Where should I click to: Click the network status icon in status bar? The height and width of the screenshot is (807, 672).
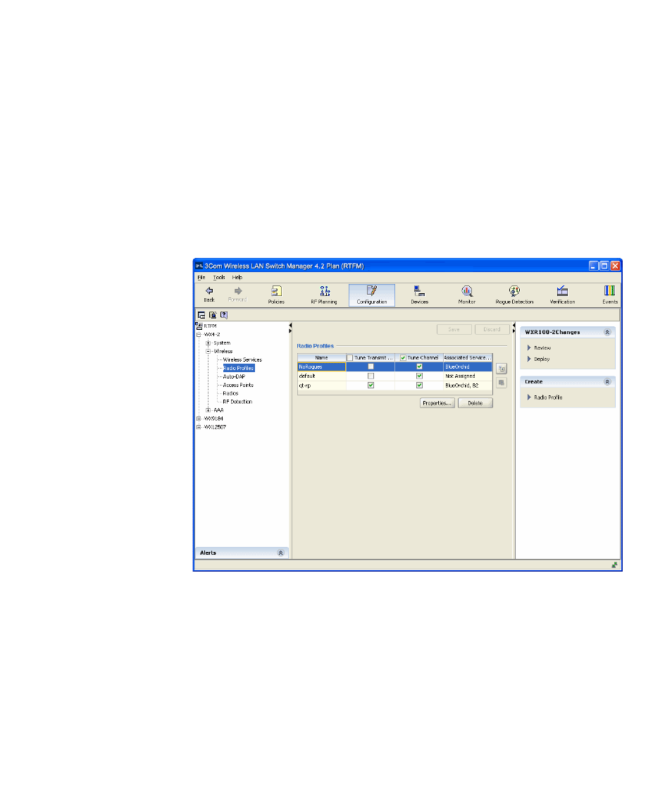[x=614, y=565]
